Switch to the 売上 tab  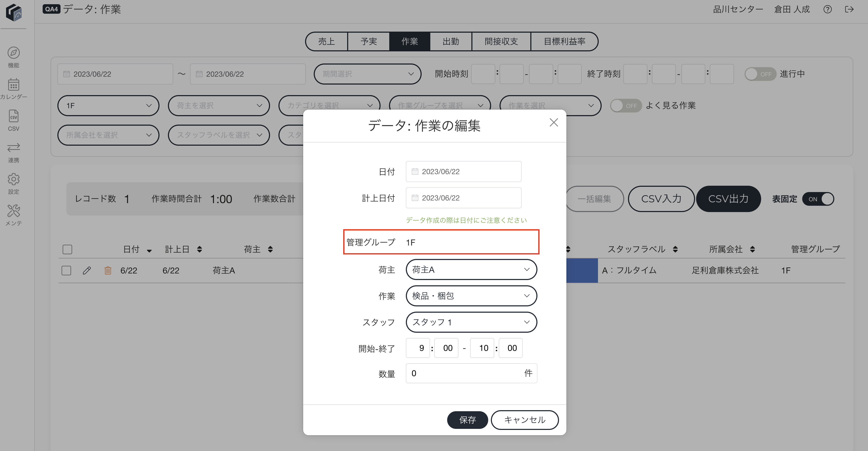tap(327, 41)
